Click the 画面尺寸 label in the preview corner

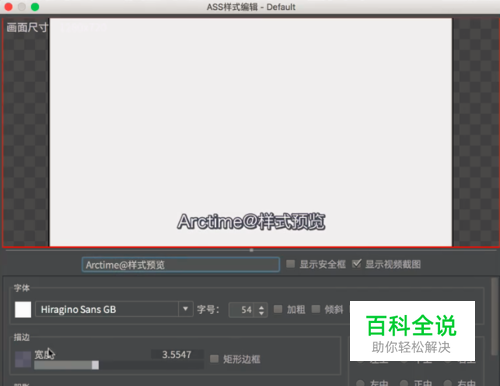[27, 27]
